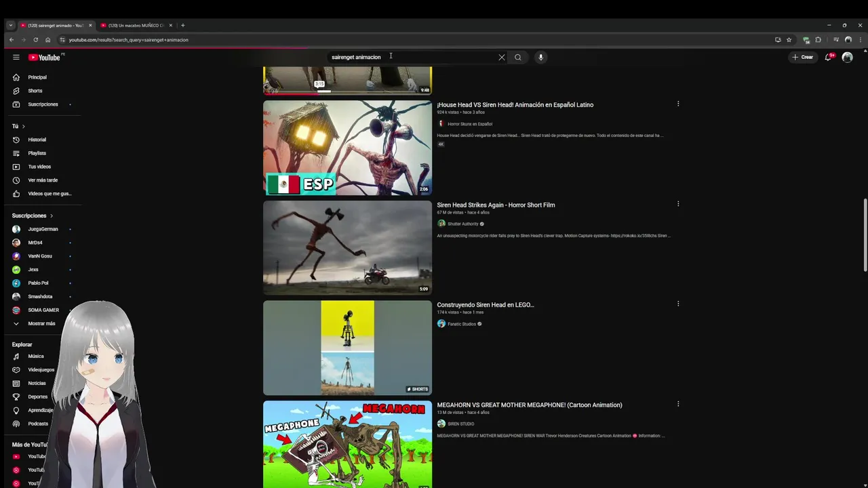This screenshot has height=488, width=868.
Task: Click the YouTube logo
Action: [x=44, y=58]
